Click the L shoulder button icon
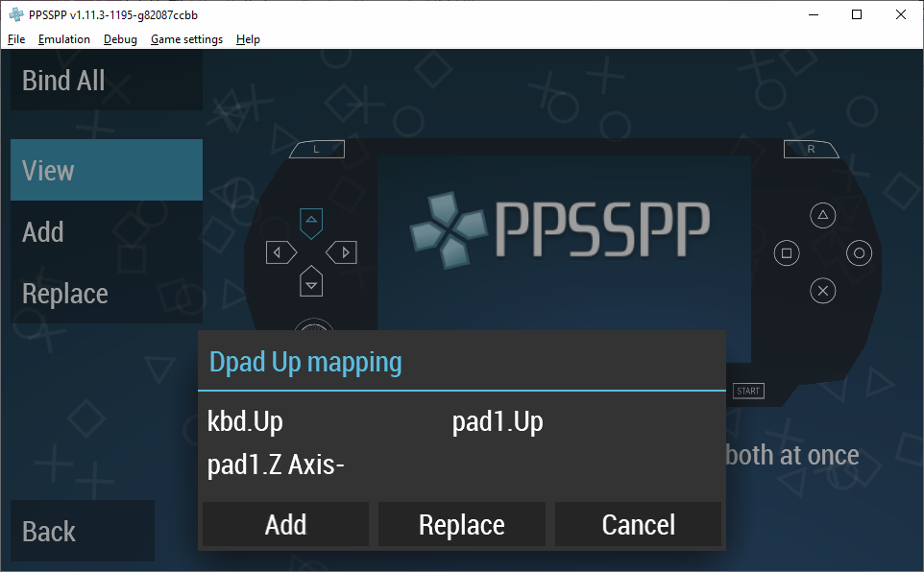This screenshot has width=924, height=572. (316, 149)
